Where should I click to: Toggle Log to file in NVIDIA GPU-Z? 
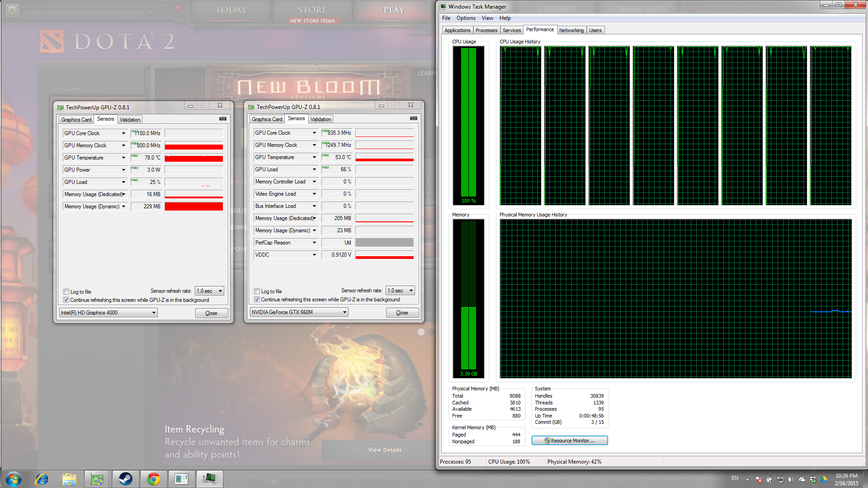[257, 291]
